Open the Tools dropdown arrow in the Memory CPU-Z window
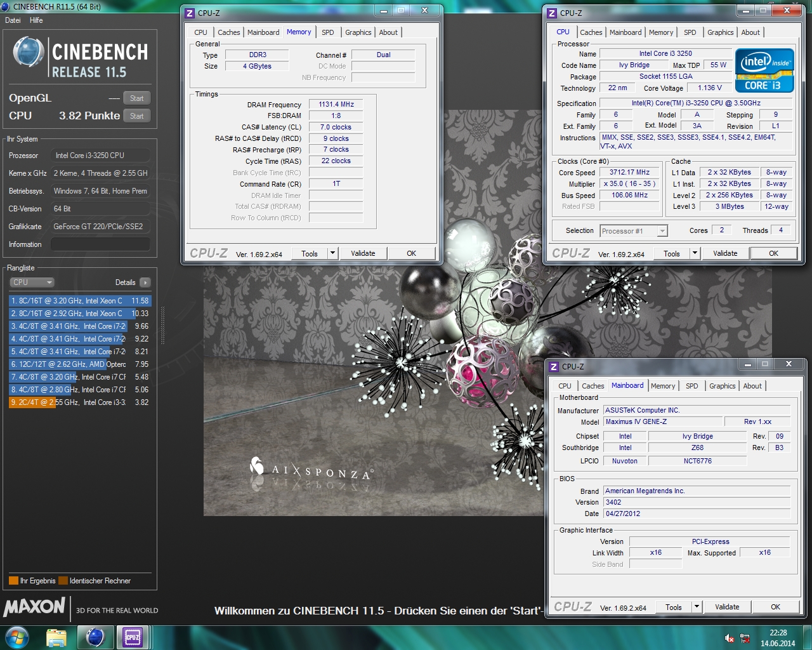The height and width of the screenshot is (650, 812). click(x=332, y=253)
